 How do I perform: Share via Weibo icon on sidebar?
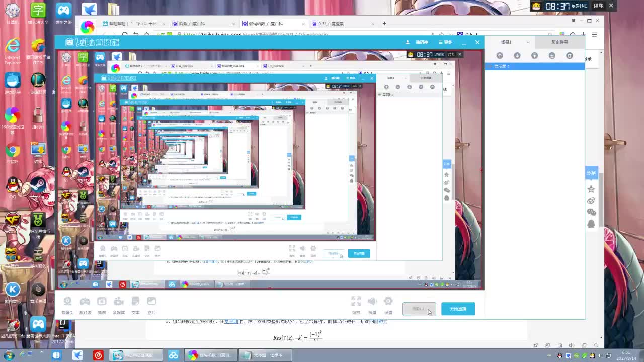pyautogui.click(x=591, y=201)
